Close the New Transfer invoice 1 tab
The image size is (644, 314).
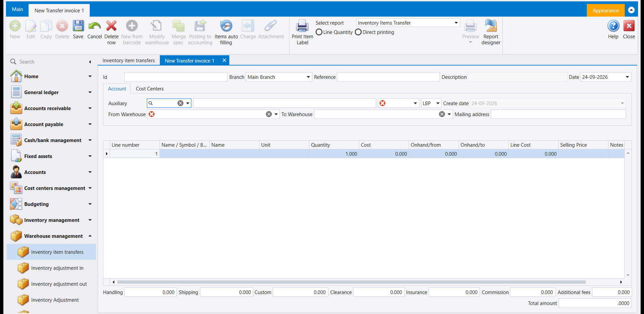click(224, 60)
